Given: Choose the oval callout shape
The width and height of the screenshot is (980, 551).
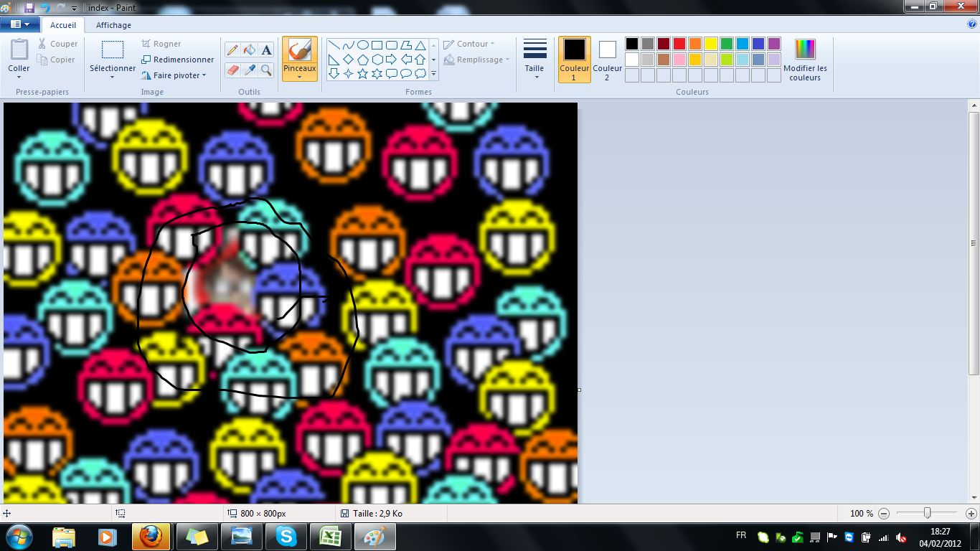Looking at the screenshot, I should coord(406,73).
